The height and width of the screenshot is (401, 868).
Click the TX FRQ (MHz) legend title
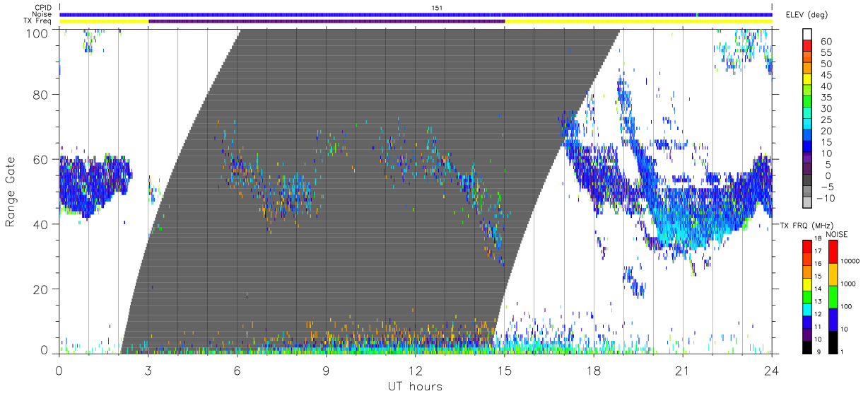(807, 225)
